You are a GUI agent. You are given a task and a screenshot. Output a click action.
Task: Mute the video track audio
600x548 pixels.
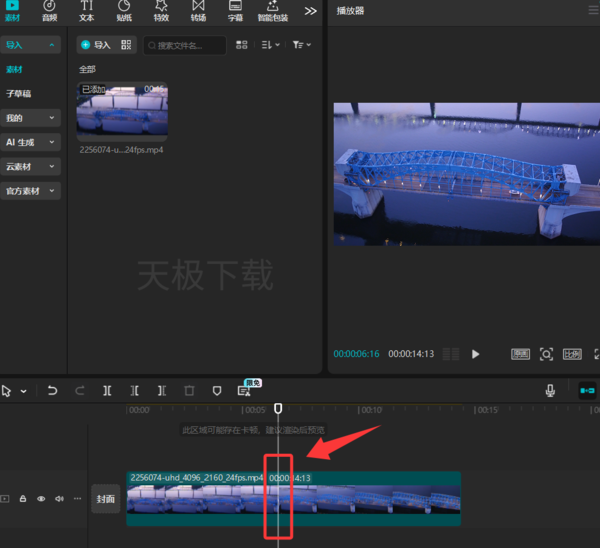tap(59, 499)
